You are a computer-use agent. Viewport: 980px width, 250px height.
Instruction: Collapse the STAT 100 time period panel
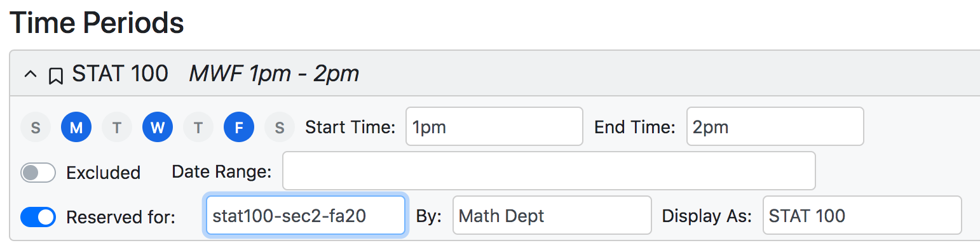[x=30, y=75]
